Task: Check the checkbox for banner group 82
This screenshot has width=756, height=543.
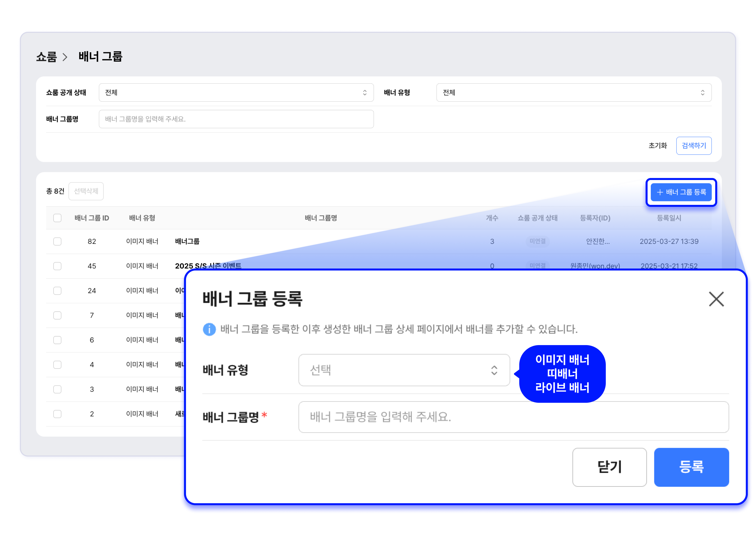Action: point(57,241)
